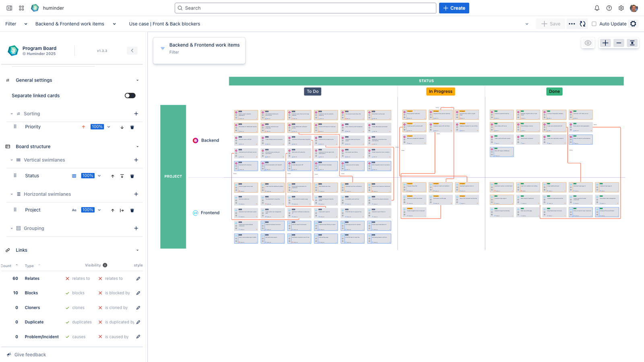Edit the Relates link style with the pencil icon
The width and height of the screenshot is (644, 362).
(138, 278)
